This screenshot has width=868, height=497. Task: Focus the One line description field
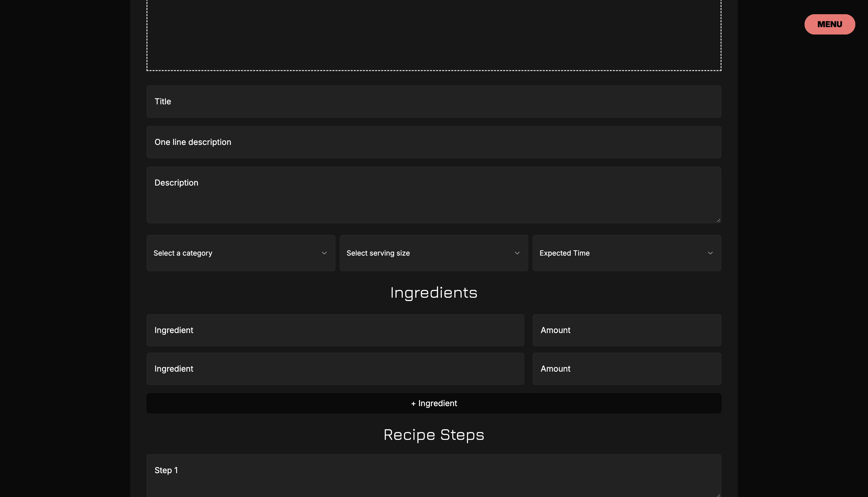[433, 142]
